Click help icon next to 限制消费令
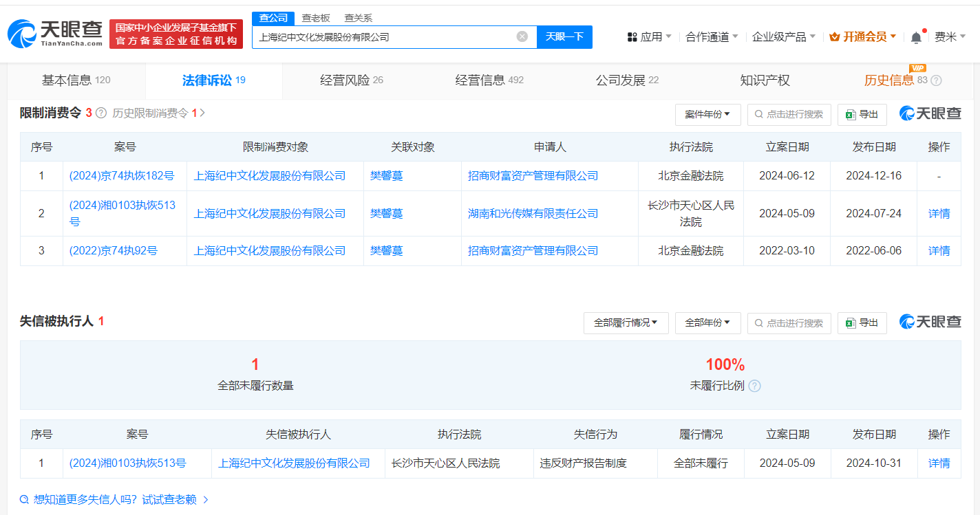 pyautogui.click(x=101, y=113)
